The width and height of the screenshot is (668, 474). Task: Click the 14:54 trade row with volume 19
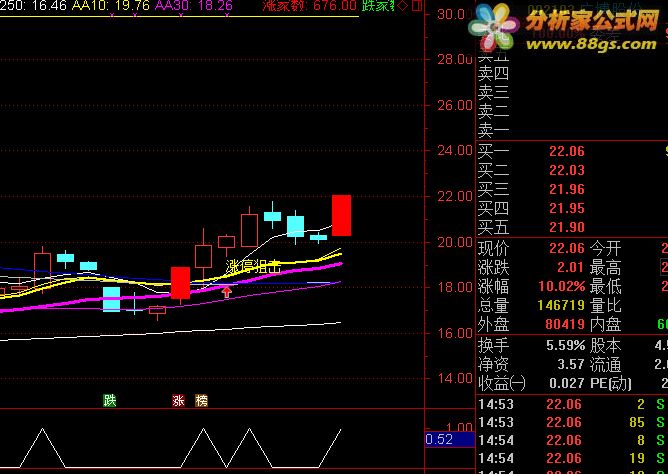pyautogui.click(x=572, y=458)
